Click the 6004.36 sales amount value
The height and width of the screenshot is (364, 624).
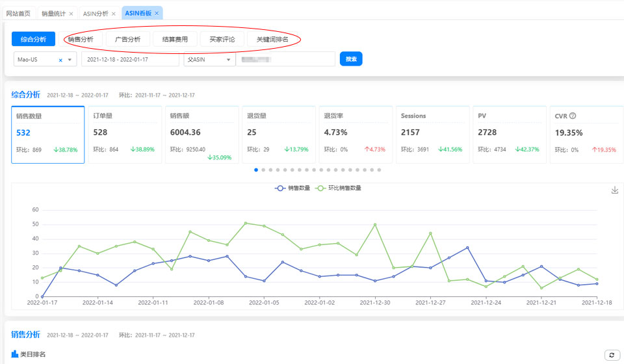(x=185, y=133)
